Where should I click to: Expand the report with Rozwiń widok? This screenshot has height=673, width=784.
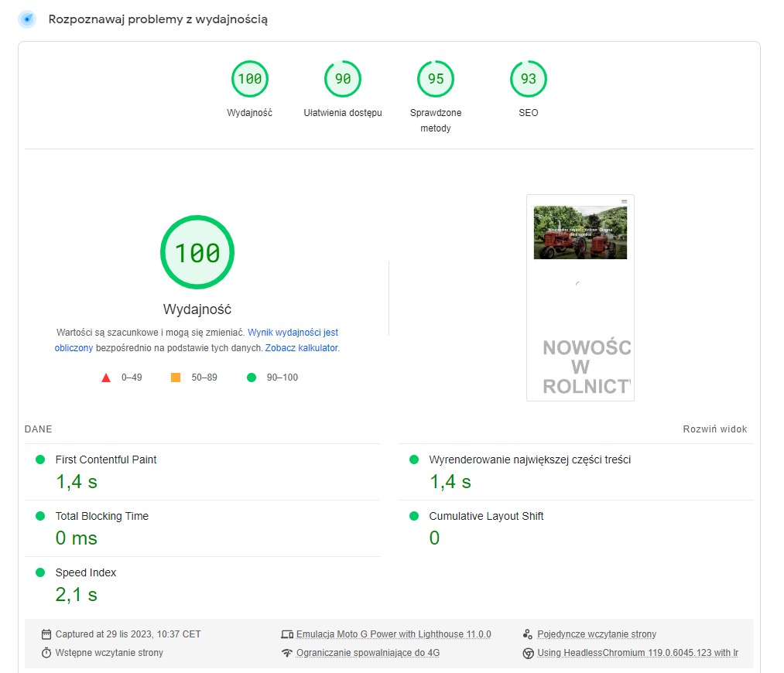tap(717, 429)
